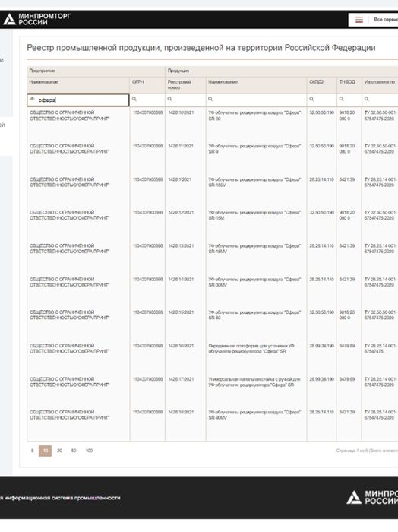Select the highlighted 10 rows page size
The image size is (398, 532).
46,451
